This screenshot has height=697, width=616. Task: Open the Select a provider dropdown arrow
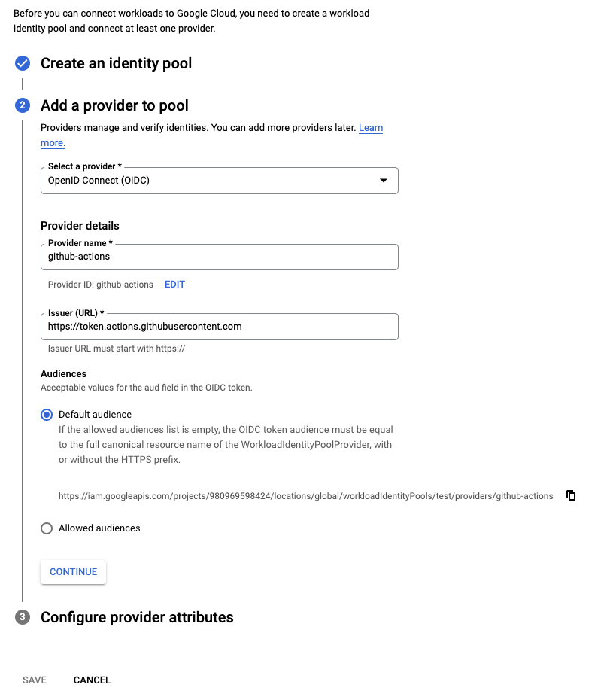coord(384,181)
